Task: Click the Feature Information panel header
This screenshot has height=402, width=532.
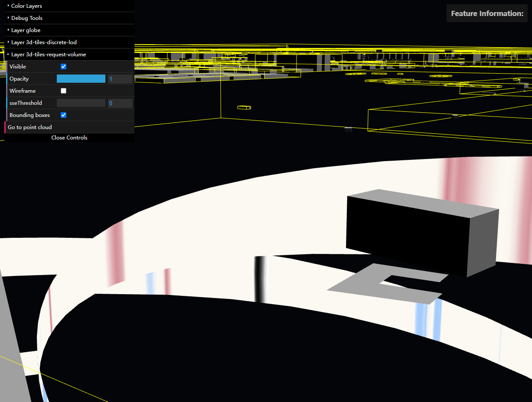Action: pyautogui.click(x=486, y=13)
